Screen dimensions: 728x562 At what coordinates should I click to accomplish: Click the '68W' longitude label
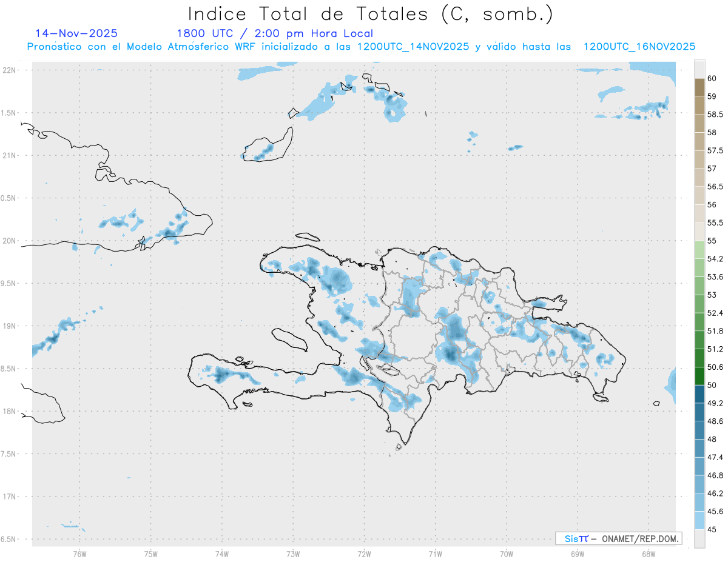[x=649, y=554]
